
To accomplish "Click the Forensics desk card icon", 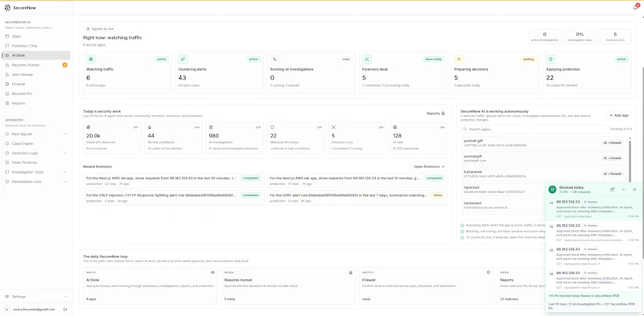I will pos(367,59).
